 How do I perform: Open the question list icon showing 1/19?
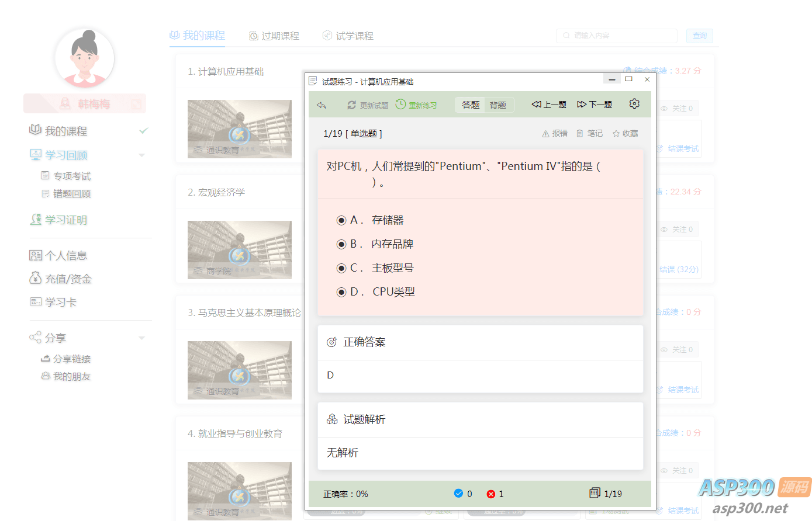click(x=595, y=493)
